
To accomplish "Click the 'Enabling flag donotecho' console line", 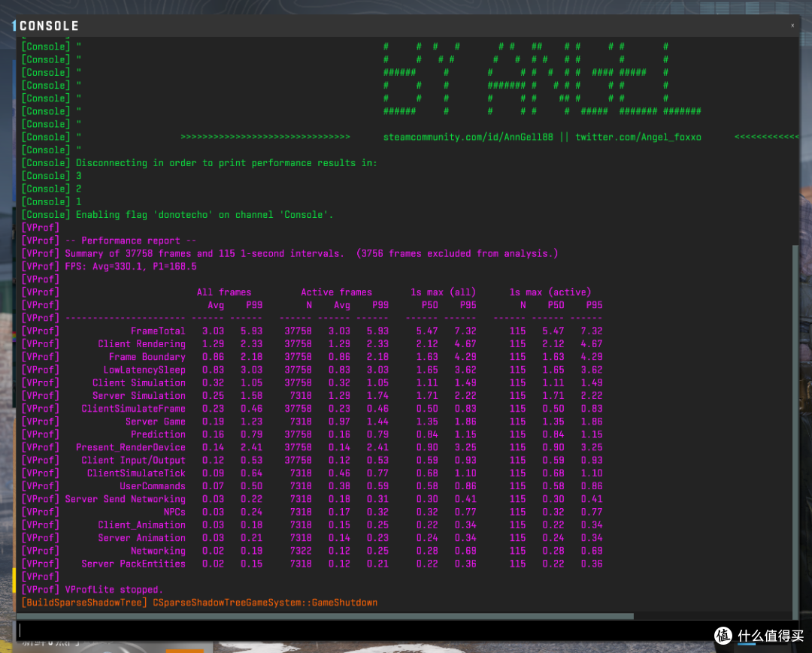I will 177,215.
